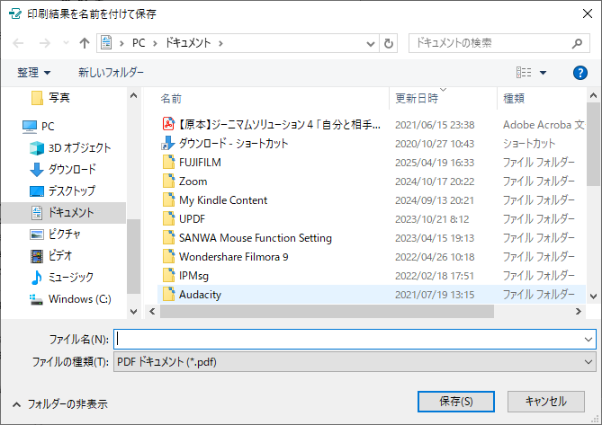The image size is (602, 426).
Task: Horizontal scrollbar left arrow in file list
Action: pos(152,311)
